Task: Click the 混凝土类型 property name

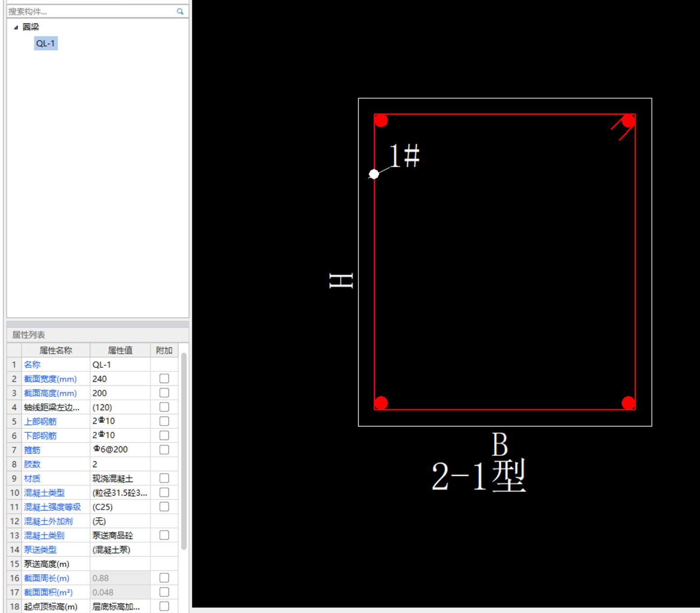Action: [44, 493]
